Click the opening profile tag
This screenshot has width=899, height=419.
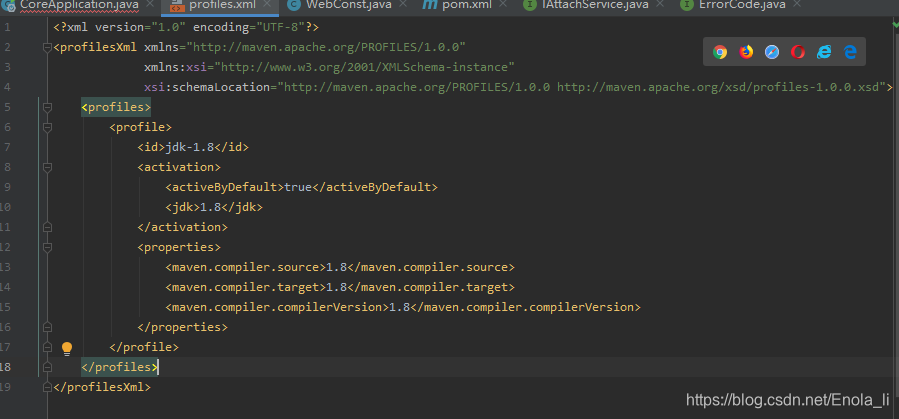click(140, 127)
